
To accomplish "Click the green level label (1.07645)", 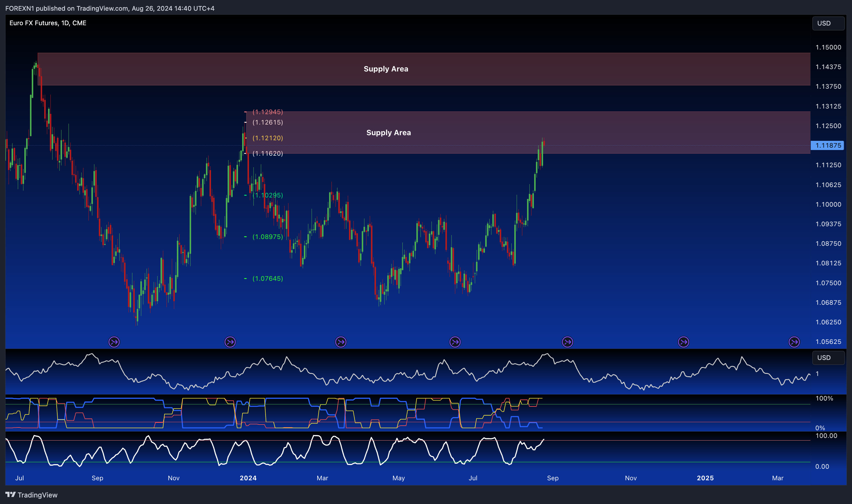I will click(x=268, y=278).
